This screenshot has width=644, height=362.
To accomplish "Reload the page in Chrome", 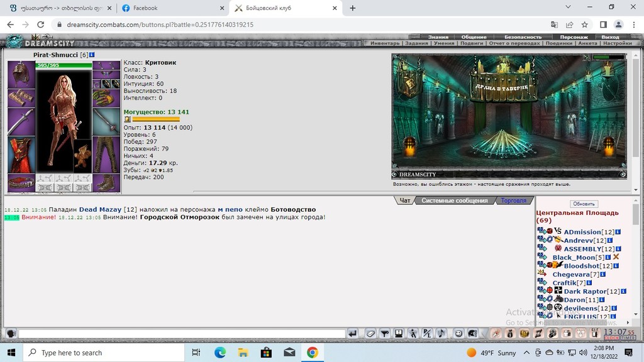I will point(41,25).
